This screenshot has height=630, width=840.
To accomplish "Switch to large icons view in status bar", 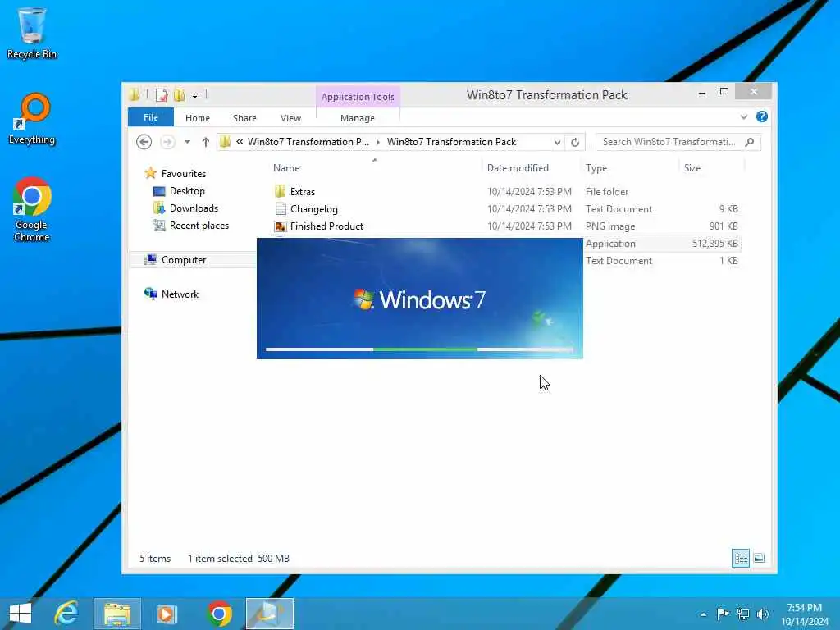I will point(759,558).
